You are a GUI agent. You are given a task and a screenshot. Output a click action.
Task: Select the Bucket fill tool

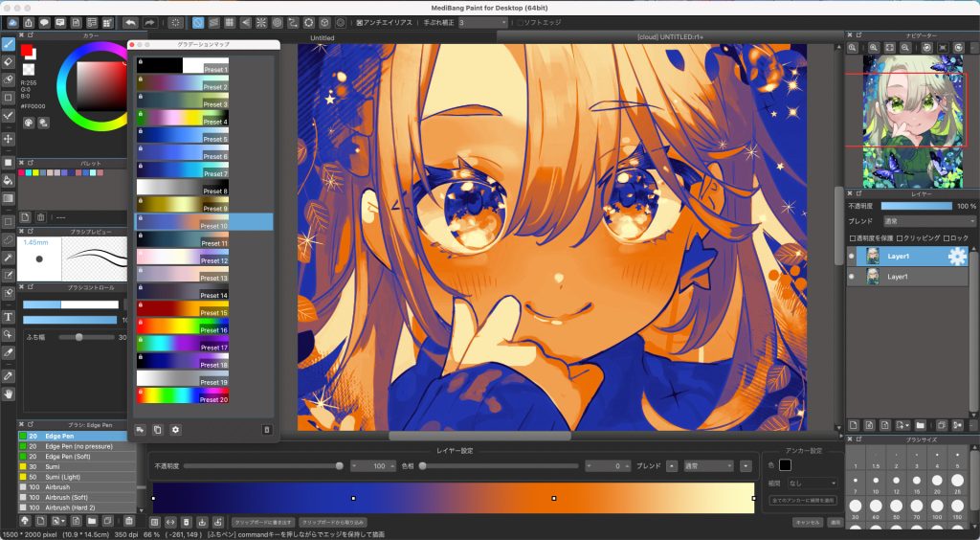click(x=8, y=181)
